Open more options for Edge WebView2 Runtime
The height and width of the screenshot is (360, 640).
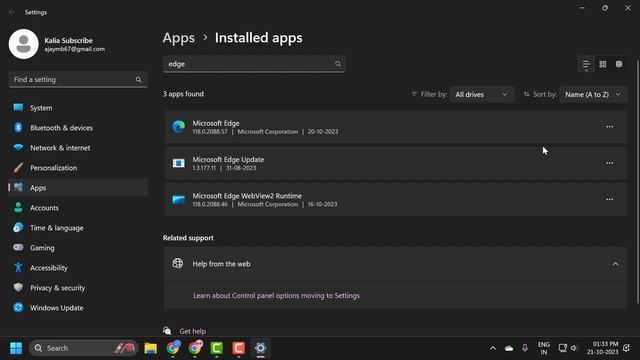[x=609, y=199]
